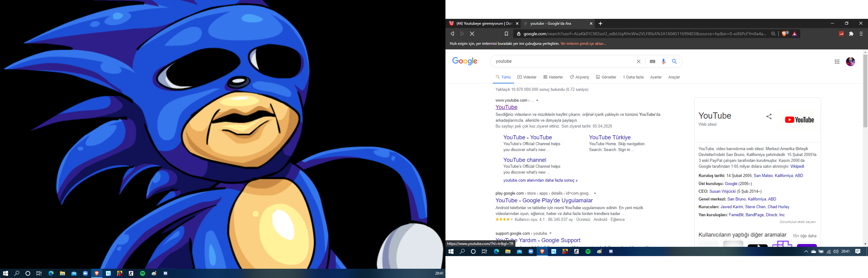Viewport: 868px width, 278px height.
Task: Open the 'YouTube channel' sitelink
Action: coord(525,160)
